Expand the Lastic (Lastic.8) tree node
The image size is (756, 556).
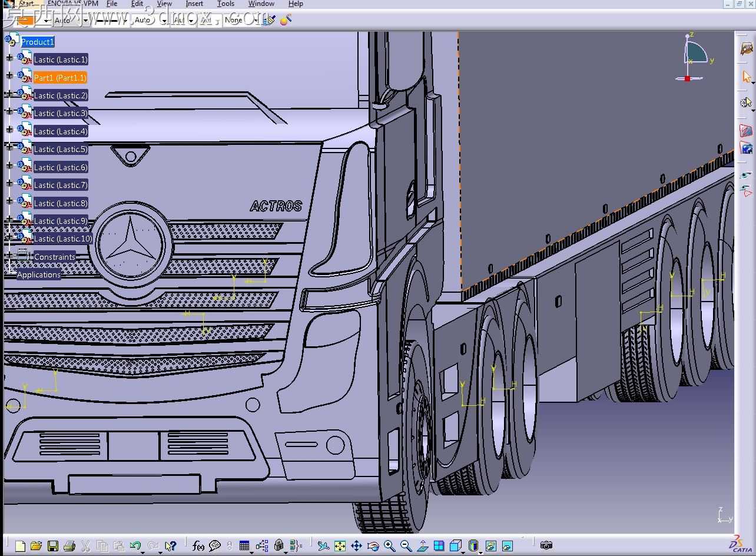coord(9,201)
